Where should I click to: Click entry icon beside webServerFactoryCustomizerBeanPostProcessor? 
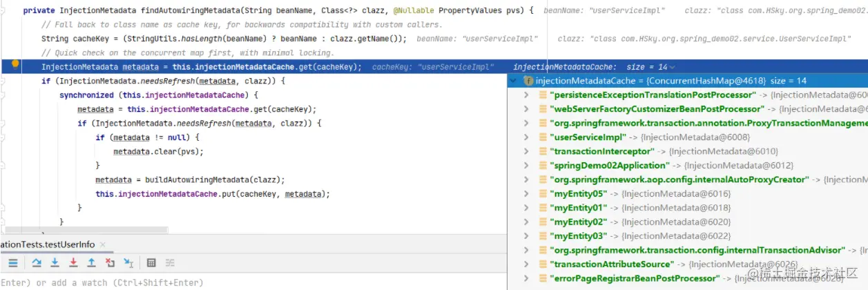click(543, 109)
